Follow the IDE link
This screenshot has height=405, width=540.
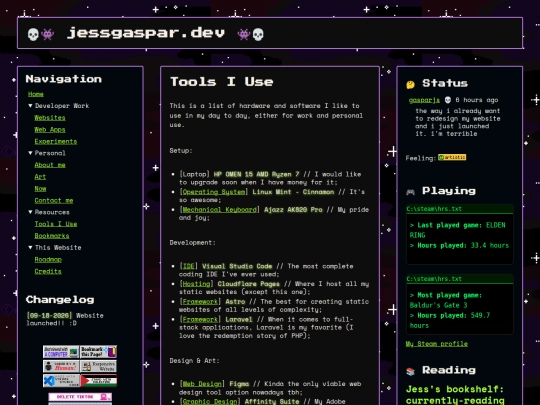188,266
